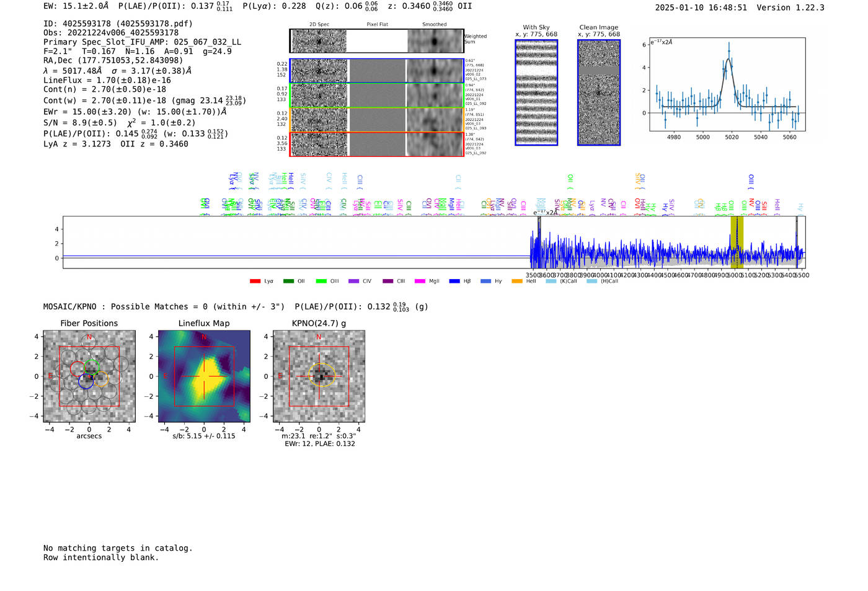Screen dimensions: 868x591
Task: Click the 'ID: 4025593178' line
Action: [x=118, y=24]
